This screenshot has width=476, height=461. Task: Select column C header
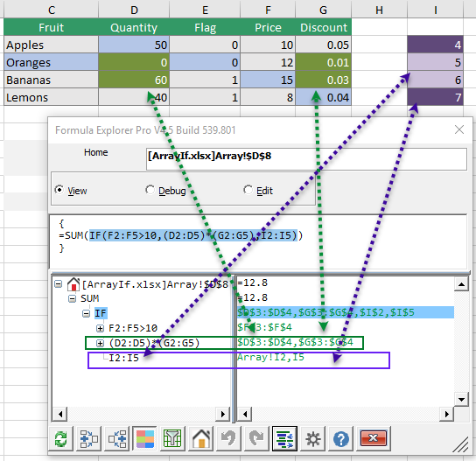click(52, 10)
